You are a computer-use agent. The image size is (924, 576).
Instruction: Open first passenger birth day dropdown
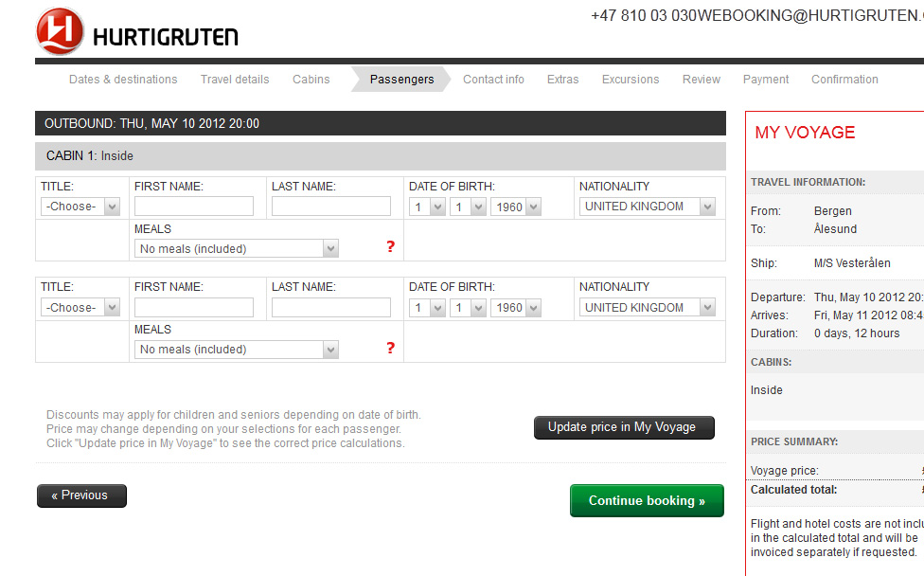pos(427,207)
